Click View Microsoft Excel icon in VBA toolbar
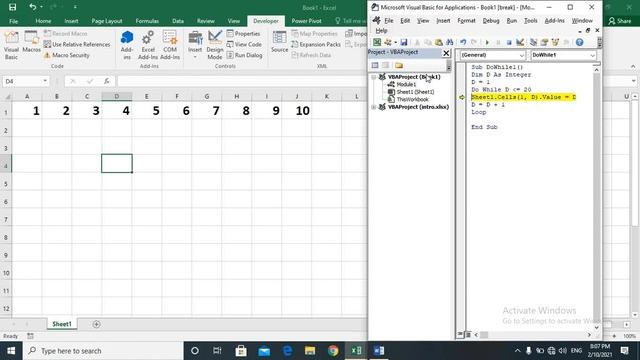 click(377, 42)
